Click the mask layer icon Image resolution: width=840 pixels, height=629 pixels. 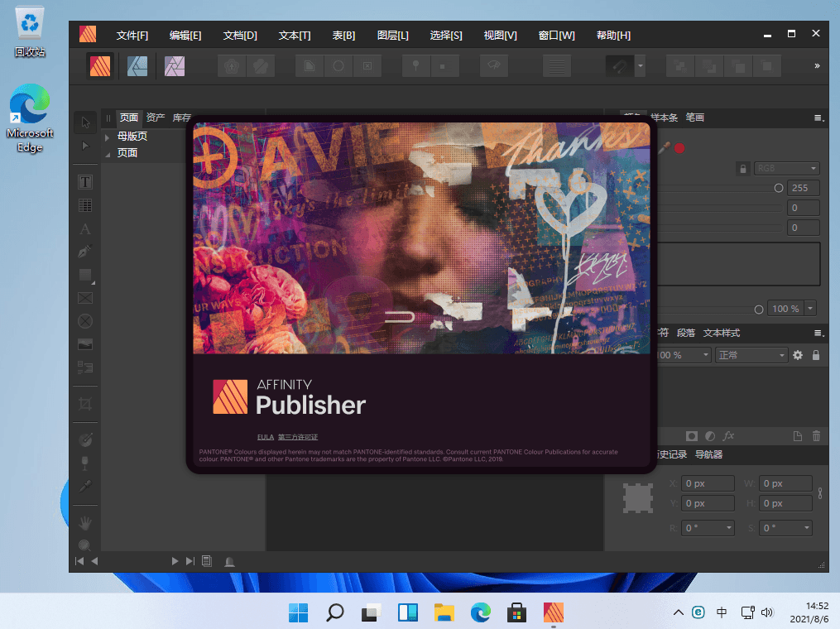pyautogui.click(x=692, y=436)
